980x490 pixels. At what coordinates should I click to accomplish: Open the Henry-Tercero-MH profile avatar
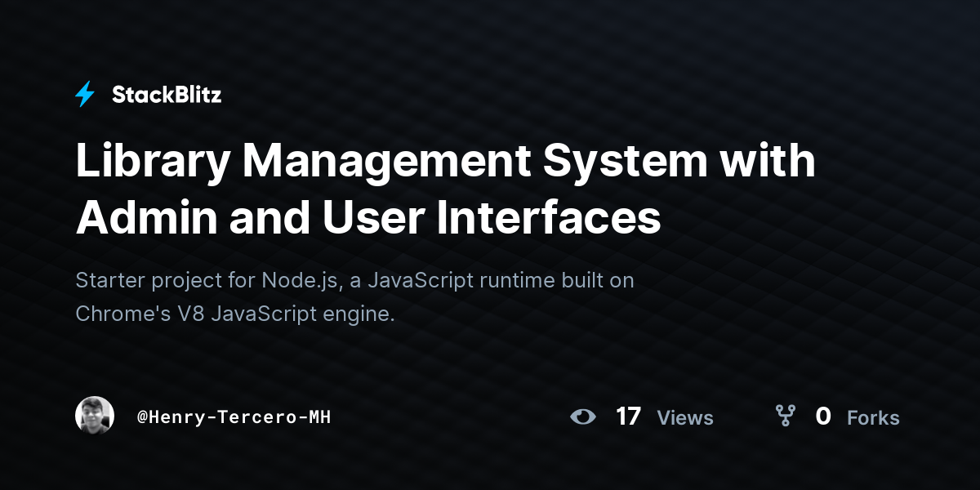pyautogui.click(x=95, y=416)
